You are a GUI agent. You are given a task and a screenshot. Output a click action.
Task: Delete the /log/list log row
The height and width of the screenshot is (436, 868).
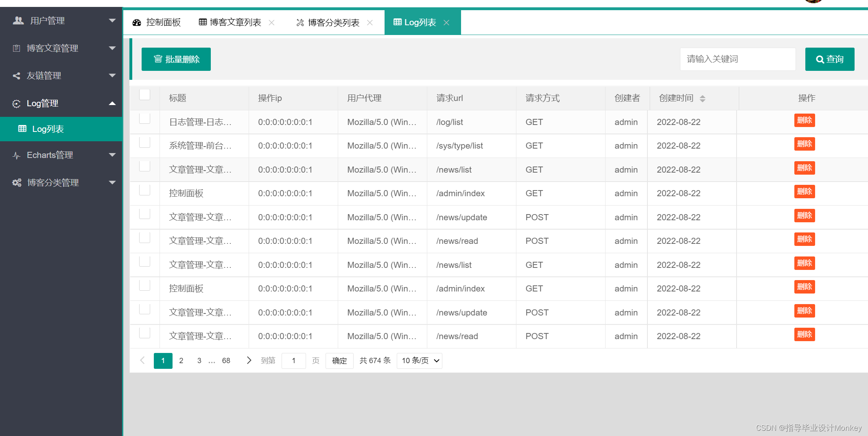coord(805,121)
